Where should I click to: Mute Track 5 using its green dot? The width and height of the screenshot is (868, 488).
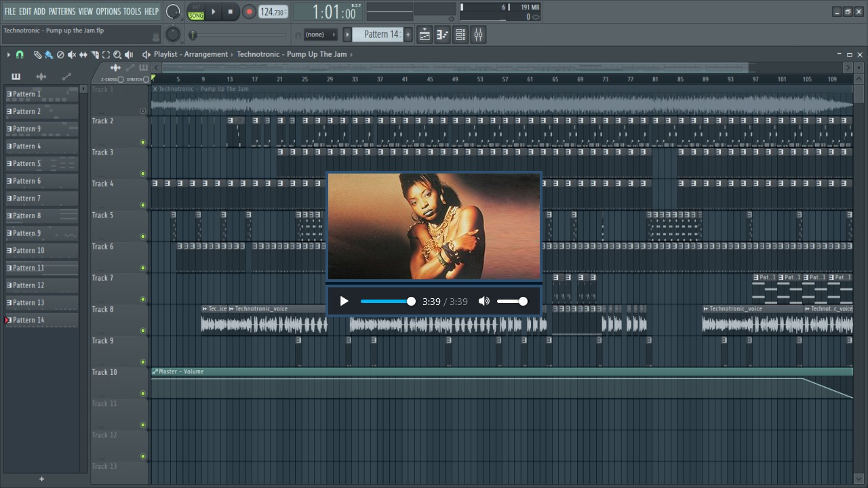tap(142, 237)
